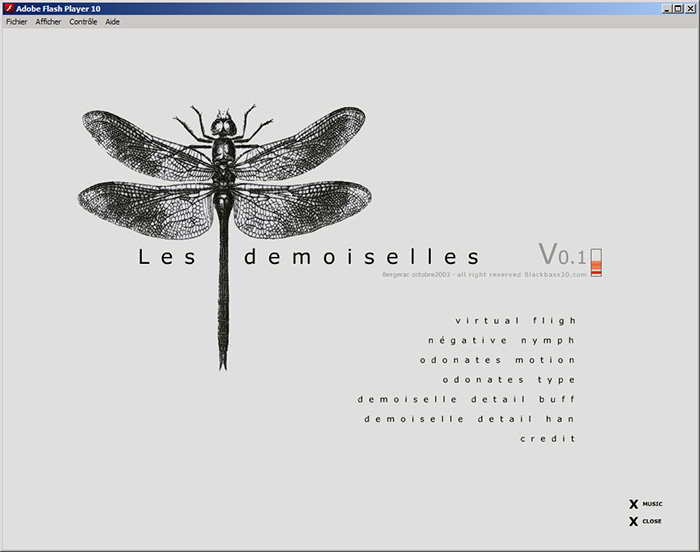The width and height of the screenshot is (700, 552).
Task: Open the Aide menu
Action: coord(112,22)
